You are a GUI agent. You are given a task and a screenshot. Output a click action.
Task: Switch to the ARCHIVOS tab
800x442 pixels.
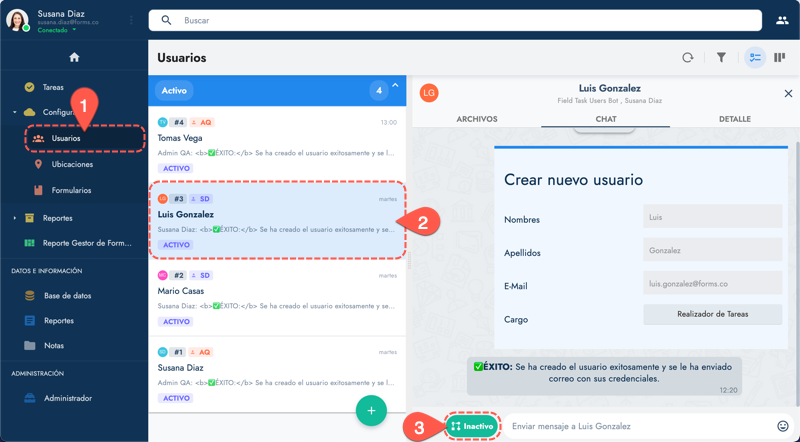pyautogui.click(x=477, y=119)
